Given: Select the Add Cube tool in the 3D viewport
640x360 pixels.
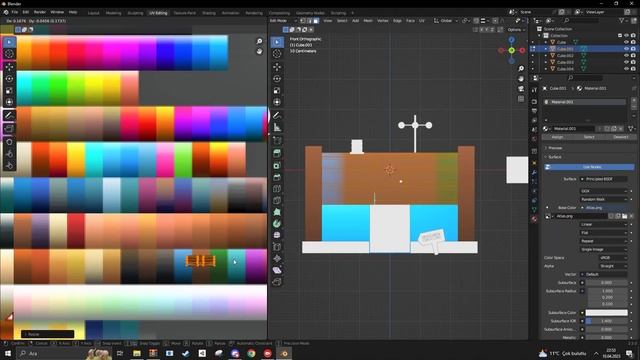Looking at the screenshot, I should pyautogui.click(x=277, y=141).
